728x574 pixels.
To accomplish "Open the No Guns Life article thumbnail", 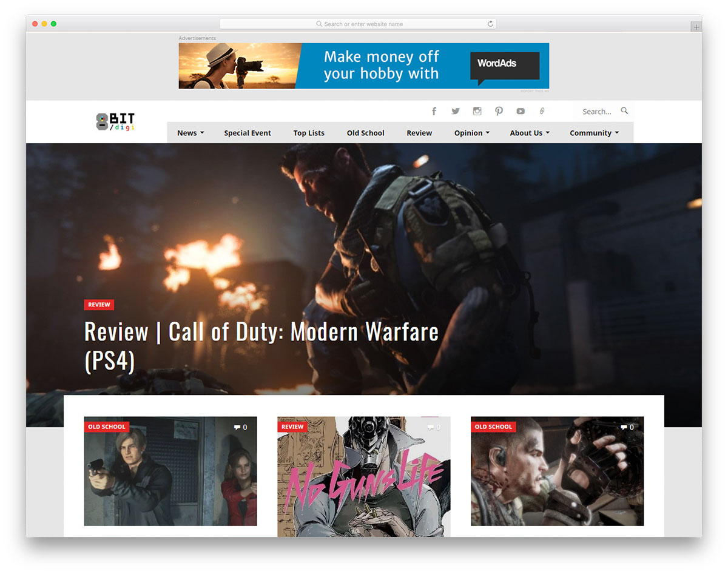I will point(364,476).
